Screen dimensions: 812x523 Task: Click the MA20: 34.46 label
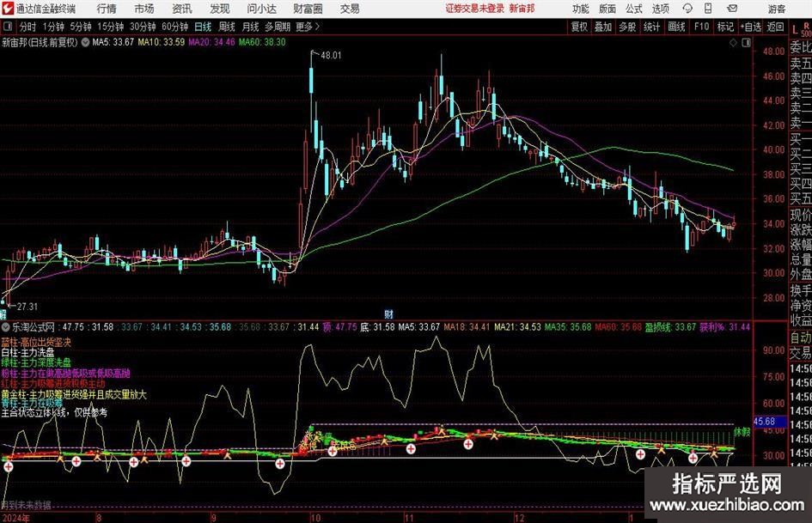pyautogui.click(x=211, y=42)
